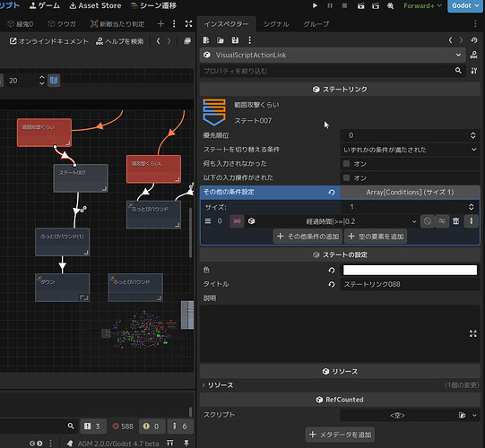Click the floating window icon in script toolbar
The height and width of the screenshot is (448, 485).
click(187, 41)
